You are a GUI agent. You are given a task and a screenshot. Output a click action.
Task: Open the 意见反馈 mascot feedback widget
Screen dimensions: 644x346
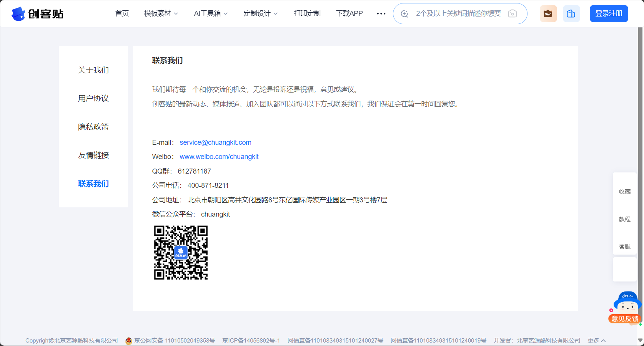(x=625, y=308)
